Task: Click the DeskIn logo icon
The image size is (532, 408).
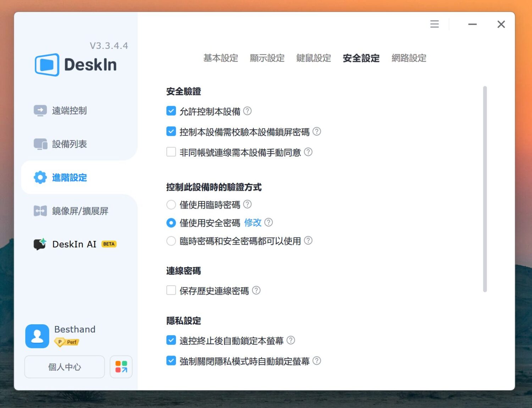Action: coord(47,65)
